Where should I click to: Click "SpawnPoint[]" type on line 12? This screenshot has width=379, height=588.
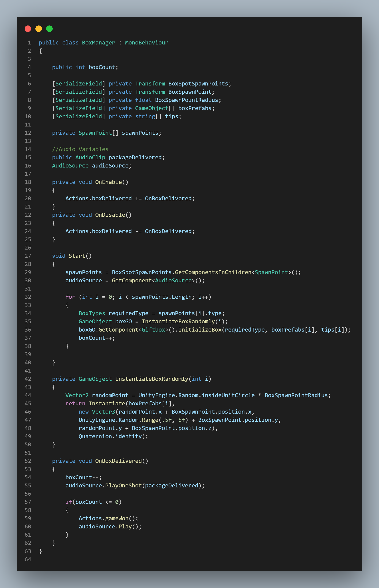click(98, 133)
